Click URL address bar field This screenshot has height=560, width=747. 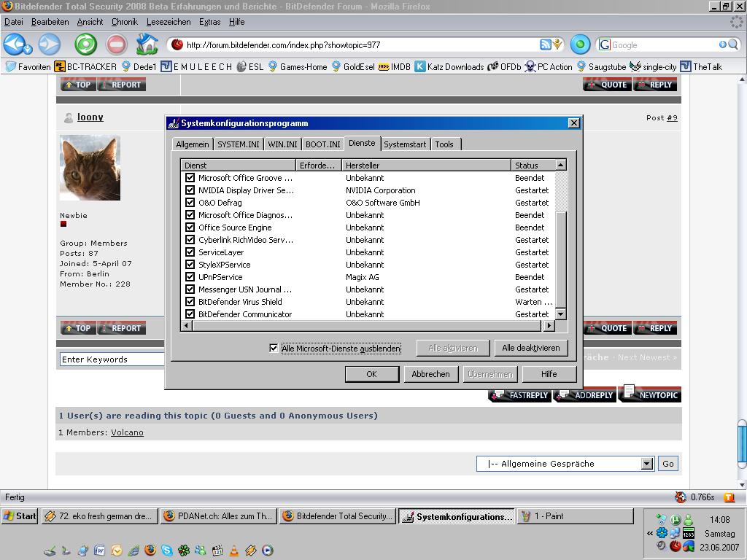[361, 44]
